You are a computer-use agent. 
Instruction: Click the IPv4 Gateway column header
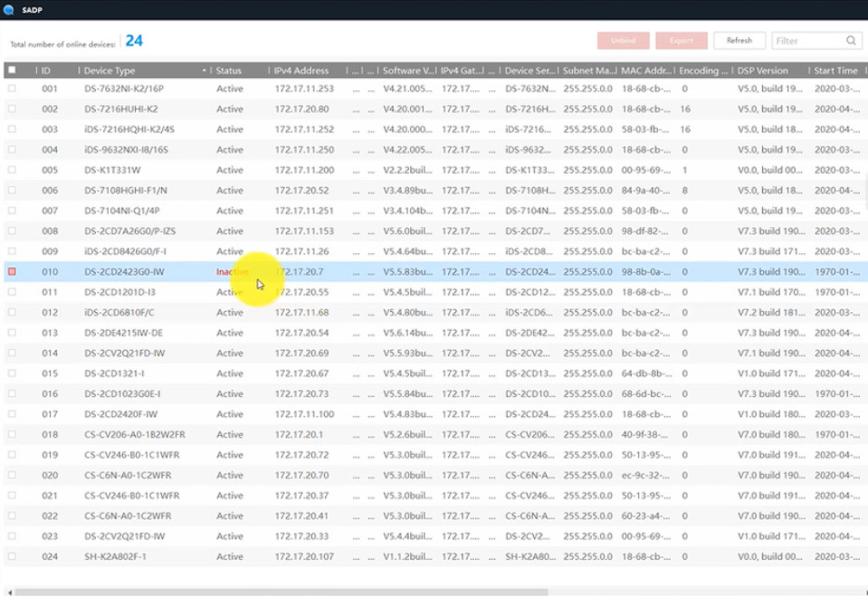pyautogui.click(x=462, y=71)
